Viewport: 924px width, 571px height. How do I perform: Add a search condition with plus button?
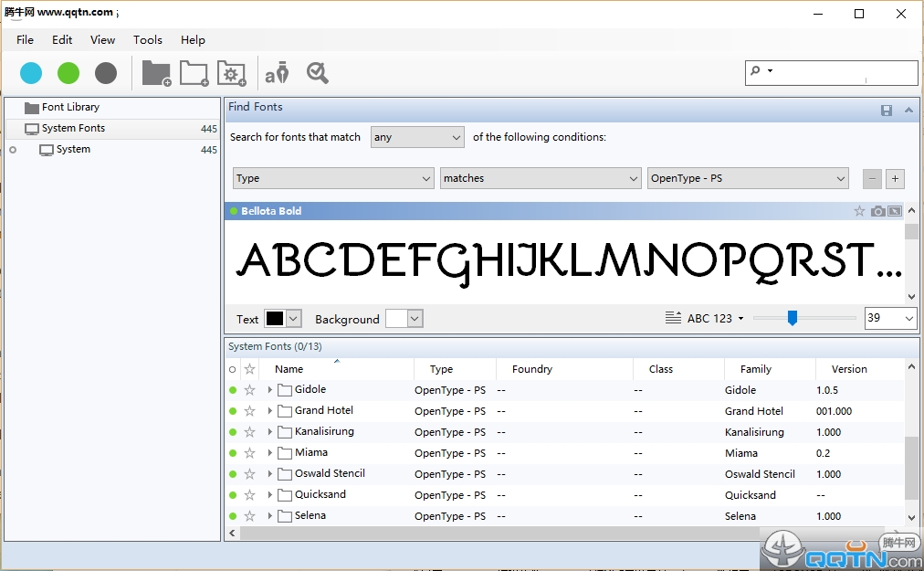click(x=895, y=179)
